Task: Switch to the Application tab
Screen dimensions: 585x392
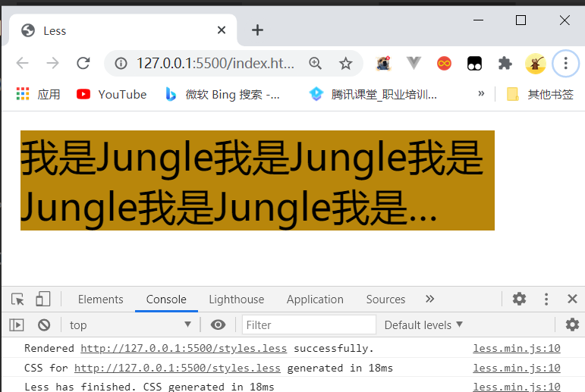Action: coord(315,299)
